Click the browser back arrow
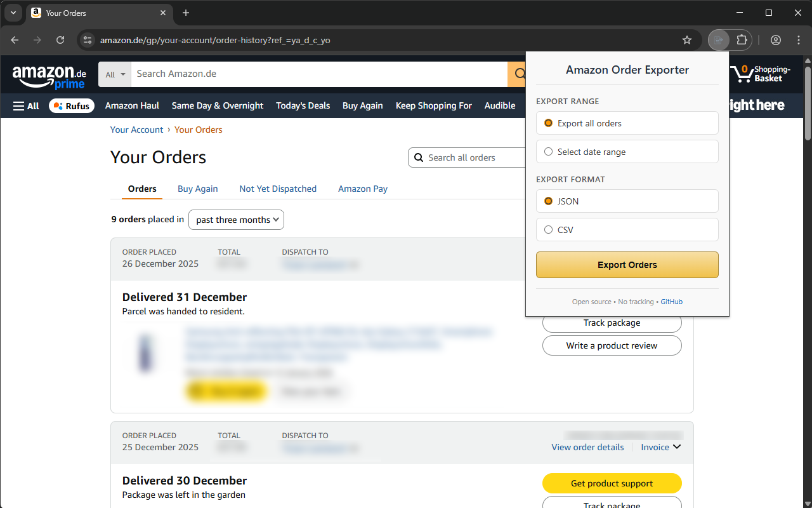Viewport: 812px width, 508px height. [x=15, y=40]
